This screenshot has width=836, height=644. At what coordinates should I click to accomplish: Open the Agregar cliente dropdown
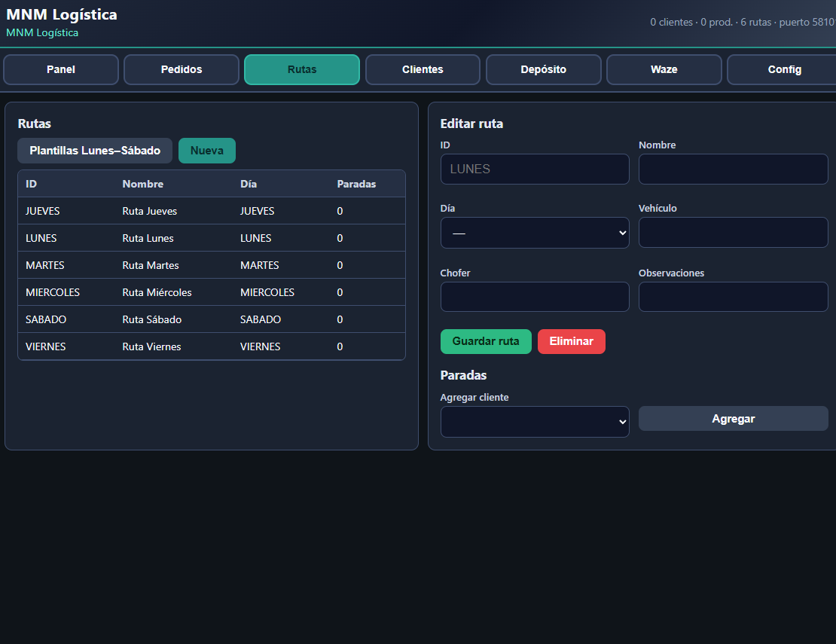click(535, 422)
